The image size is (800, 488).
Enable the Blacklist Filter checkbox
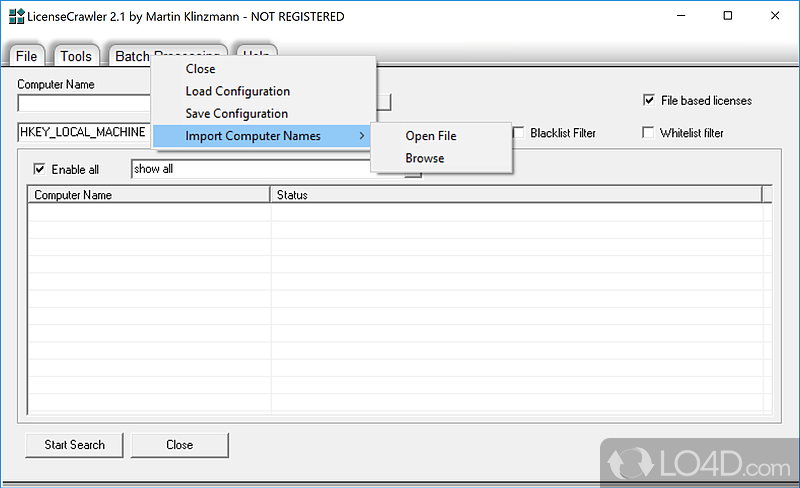[x=519, y=133]
